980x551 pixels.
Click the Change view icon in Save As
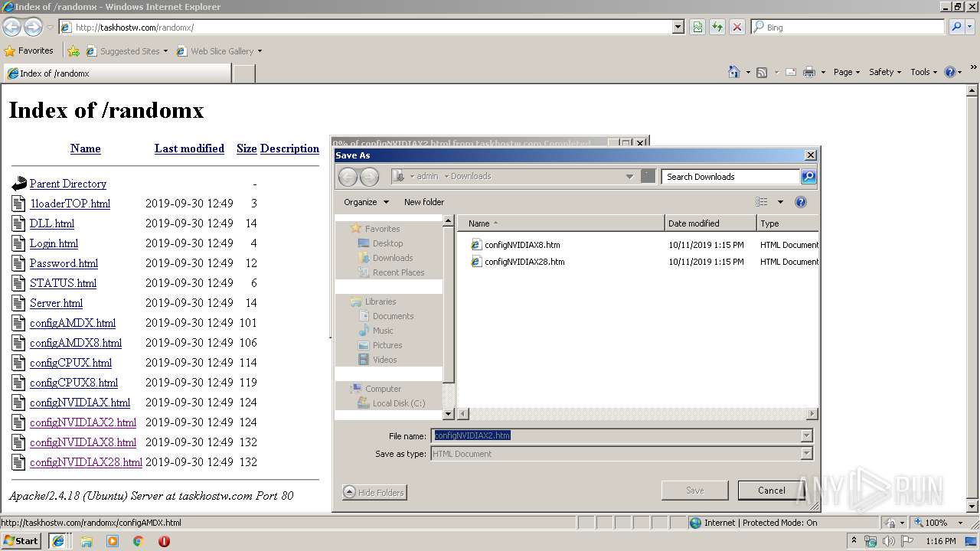(762, 202)
